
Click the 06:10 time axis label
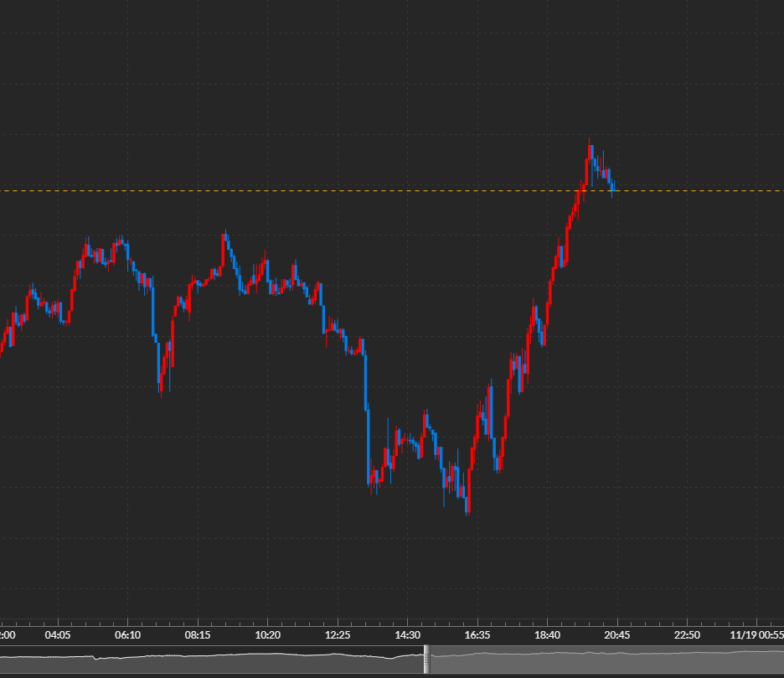pyautogui.click(x=127, y=635)
